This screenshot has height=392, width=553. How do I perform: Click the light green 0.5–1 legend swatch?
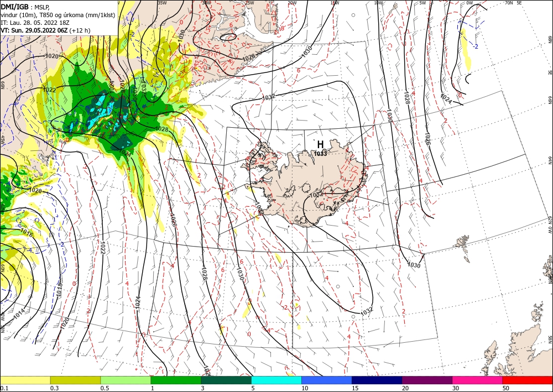[126, 380]
